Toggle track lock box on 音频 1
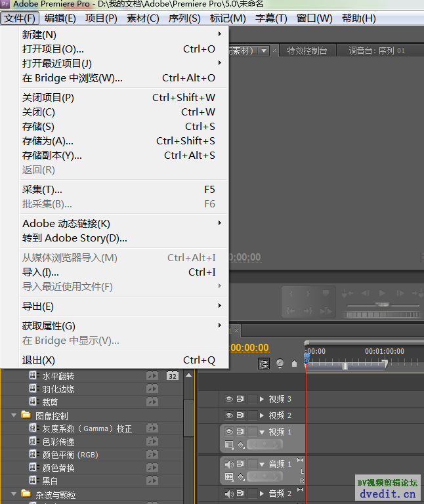The height and width of the screenshot is (504, 424). 253,464
